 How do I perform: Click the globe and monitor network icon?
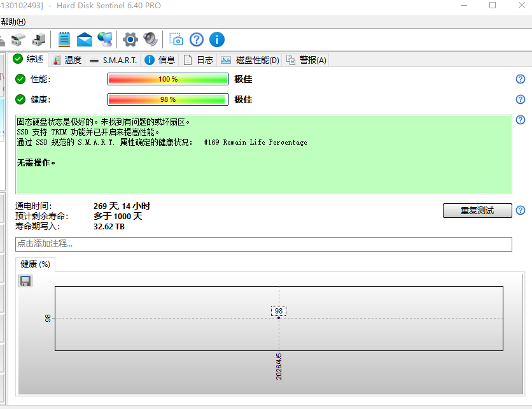(105, 39)
